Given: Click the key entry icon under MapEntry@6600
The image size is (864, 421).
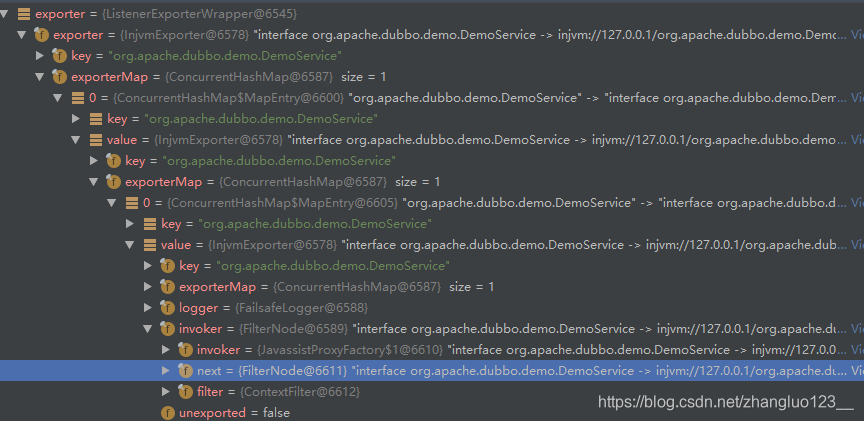Looking at the screenshot, I should pos(96,119).
